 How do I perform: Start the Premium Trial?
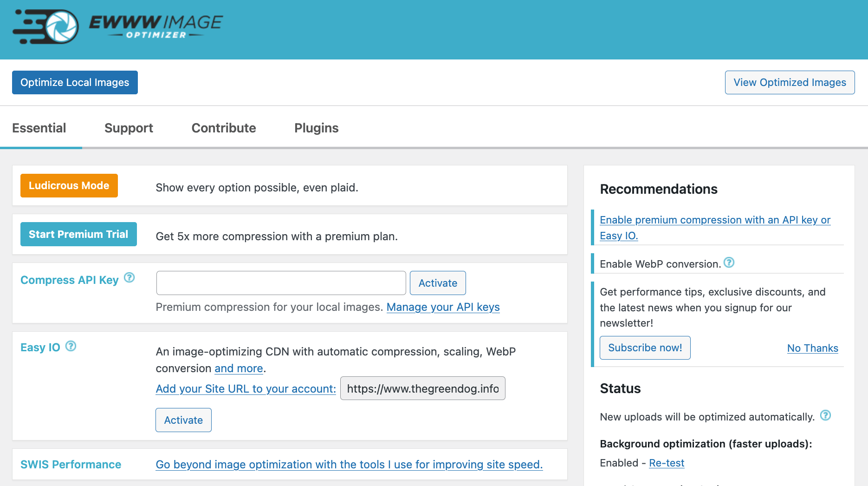78,234
